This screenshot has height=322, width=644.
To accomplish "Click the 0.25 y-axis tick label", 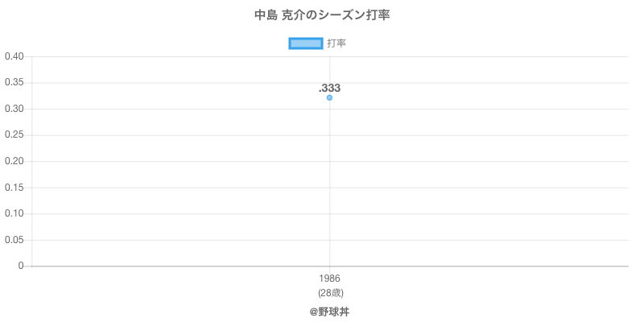I will pos(14,135).
